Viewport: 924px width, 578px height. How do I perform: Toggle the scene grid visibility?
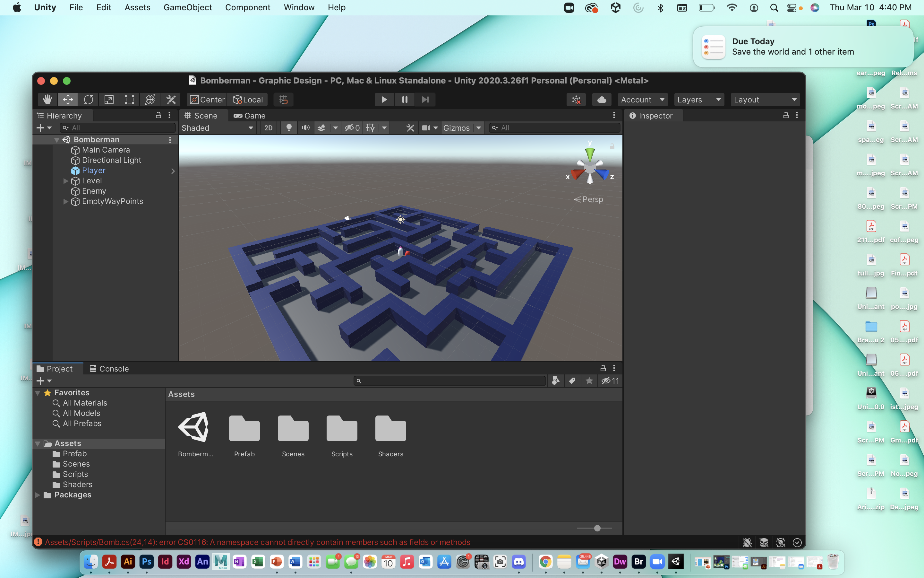pyautogui.click(x=370, y=128)
